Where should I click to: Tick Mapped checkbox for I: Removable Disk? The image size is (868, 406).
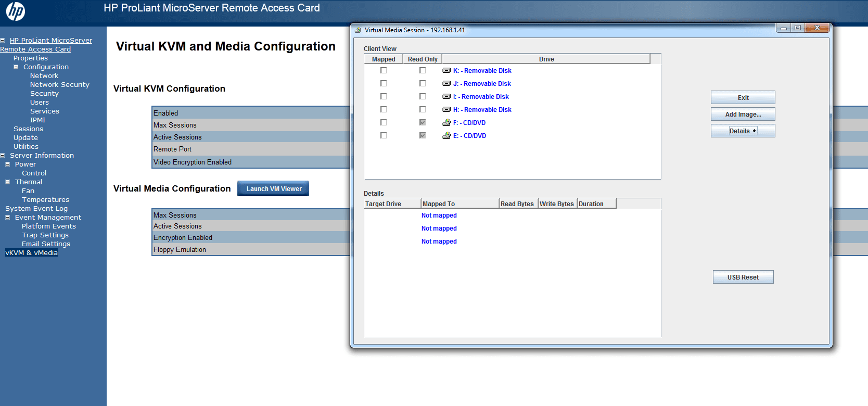[x=384, y=96]
